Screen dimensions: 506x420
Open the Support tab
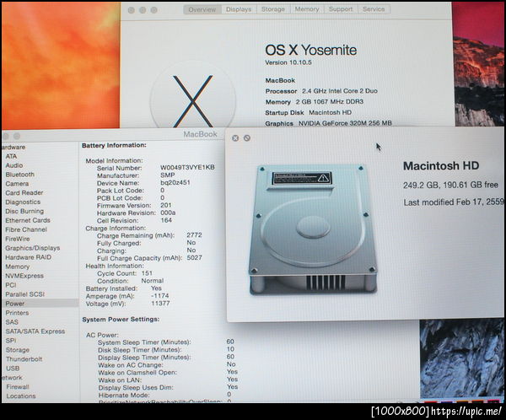[x=341, y=9]
